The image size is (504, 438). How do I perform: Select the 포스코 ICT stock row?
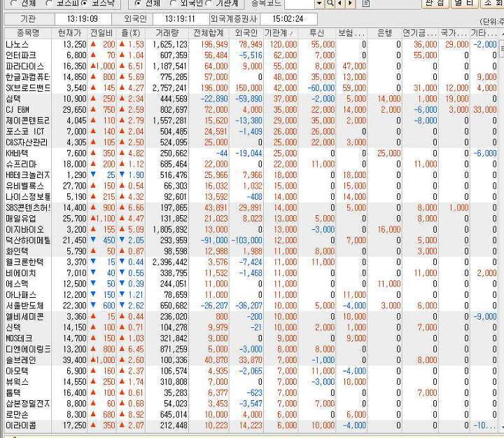(x=252, y=131)
